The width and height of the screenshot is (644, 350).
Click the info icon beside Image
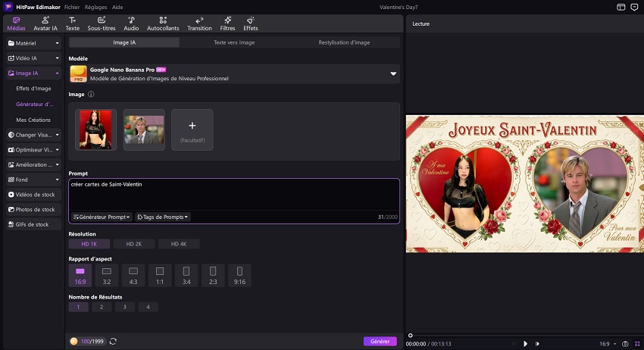coord(91,95)
